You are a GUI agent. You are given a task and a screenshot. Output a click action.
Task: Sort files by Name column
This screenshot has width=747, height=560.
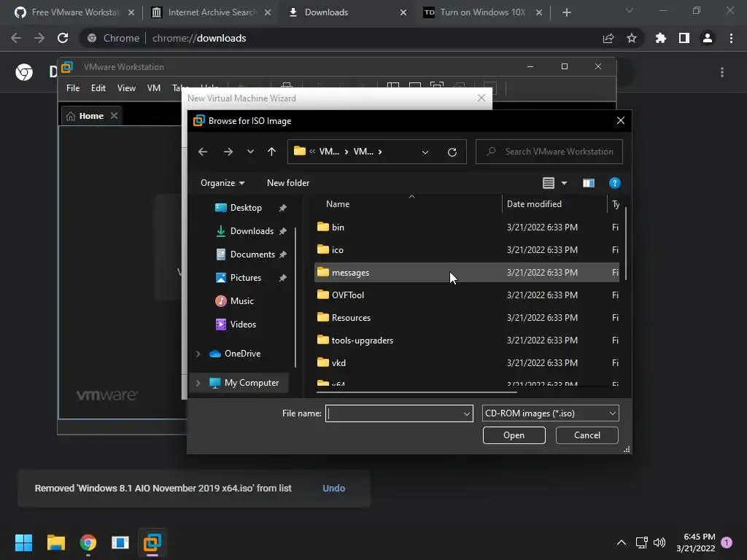point(338,204)
